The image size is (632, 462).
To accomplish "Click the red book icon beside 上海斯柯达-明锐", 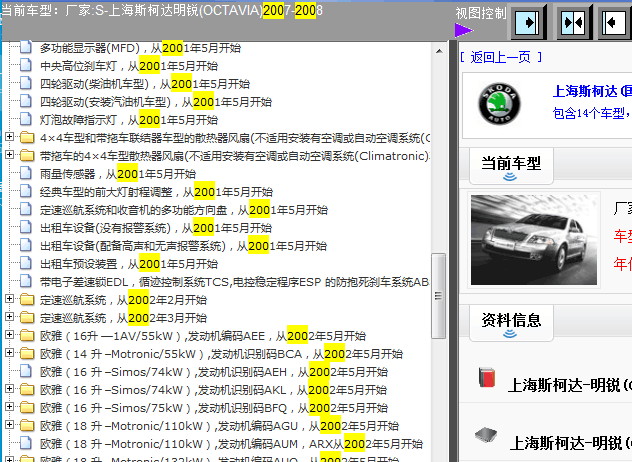I will pyautogui.click(x=487, y=378).
